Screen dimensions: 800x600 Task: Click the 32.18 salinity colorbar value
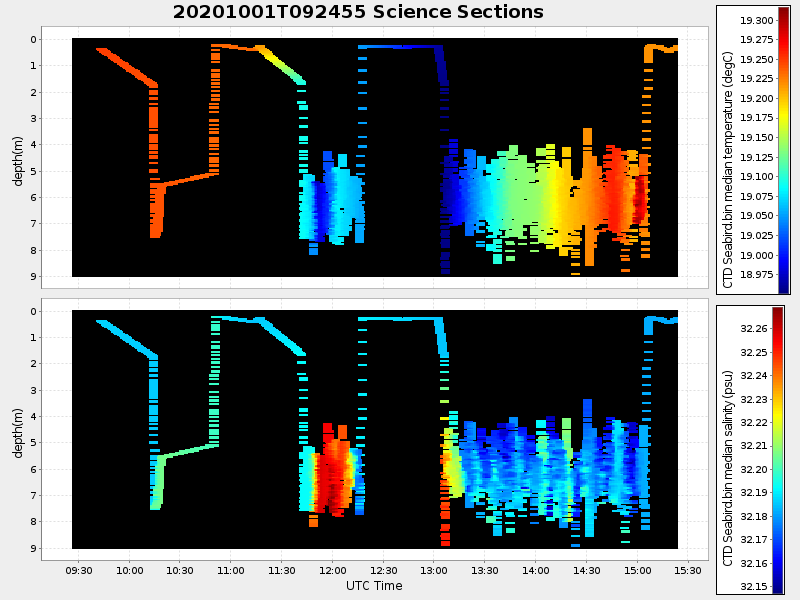tap(754, 517)
